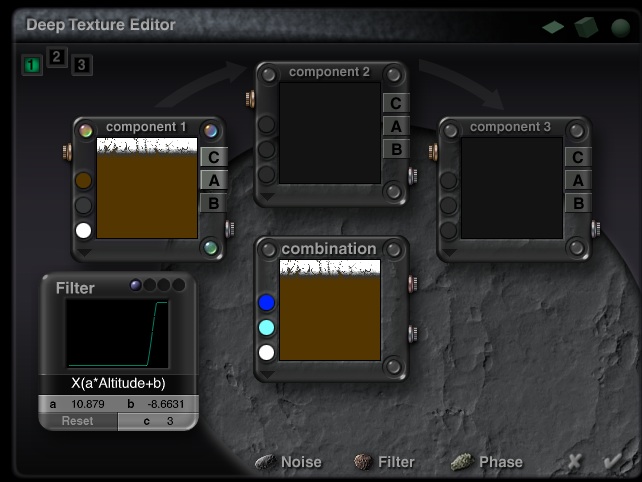
Task: Click component 3 empty preview
Action: coord(512,188)
